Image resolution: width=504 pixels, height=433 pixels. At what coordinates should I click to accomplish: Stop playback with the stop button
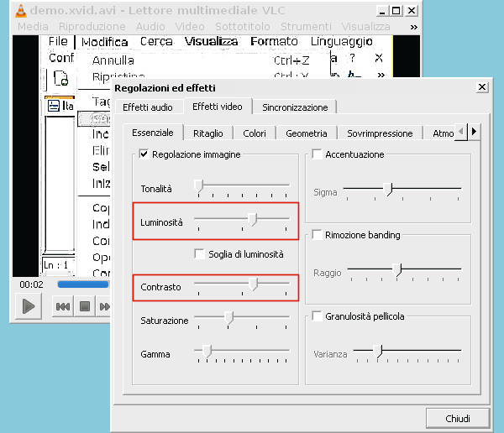(x=85, y=307)
